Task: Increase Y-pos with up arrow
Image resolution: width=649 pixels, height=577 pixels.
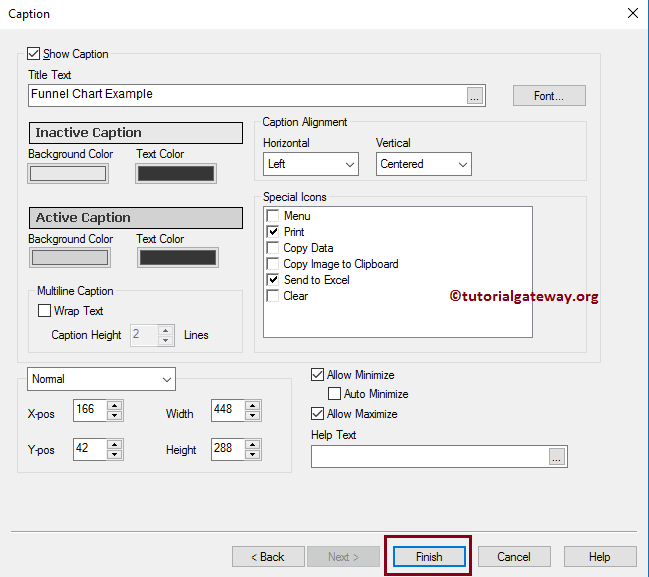Action: click(x=115, y=444)
